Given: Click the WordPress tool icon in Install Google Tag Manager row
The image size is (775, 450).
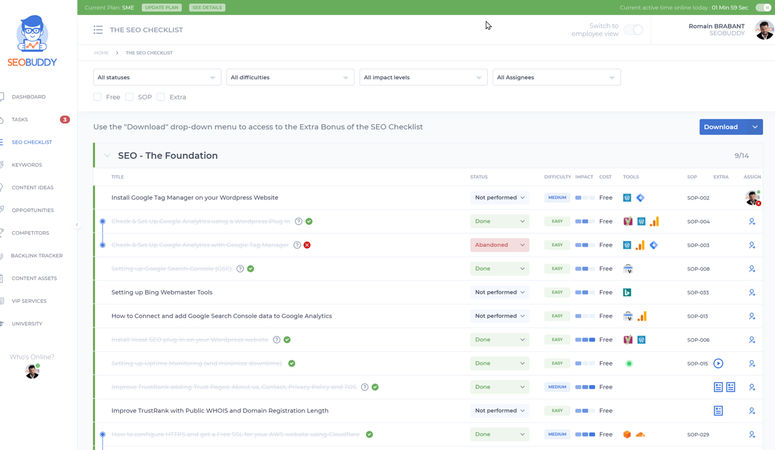Looking at the screenshot, I should coord(627,198).
